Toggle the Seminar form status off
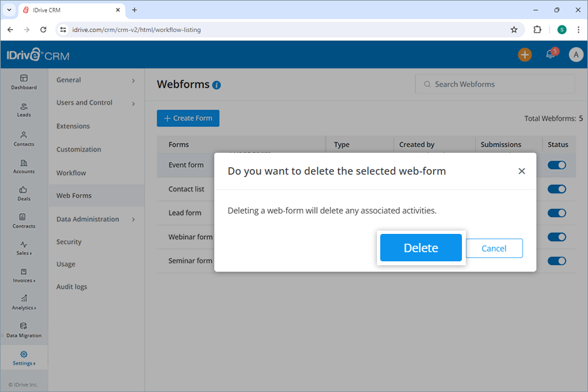 tap(557, 260)
